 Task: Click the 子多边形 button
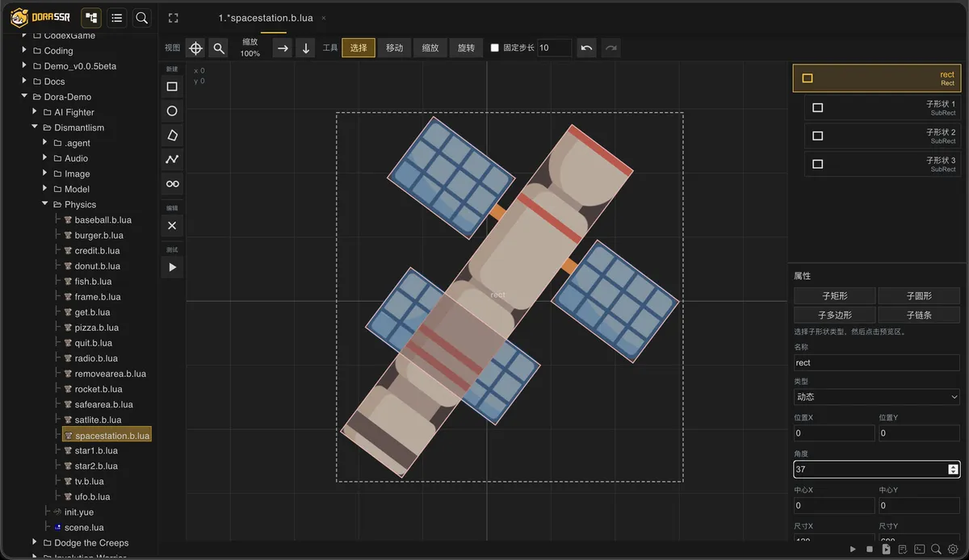click(x=835, y=315)
